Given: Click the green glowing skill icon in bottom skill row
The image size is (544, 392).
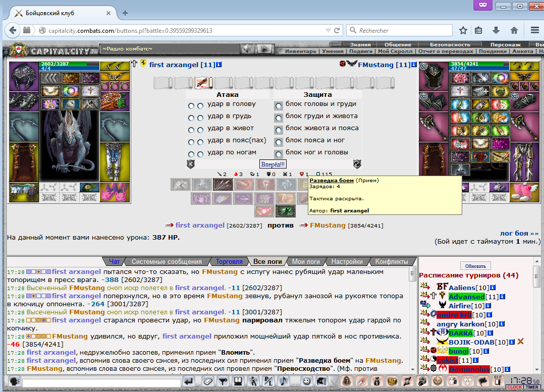Looking at the screenshot, I should [286, 211].
